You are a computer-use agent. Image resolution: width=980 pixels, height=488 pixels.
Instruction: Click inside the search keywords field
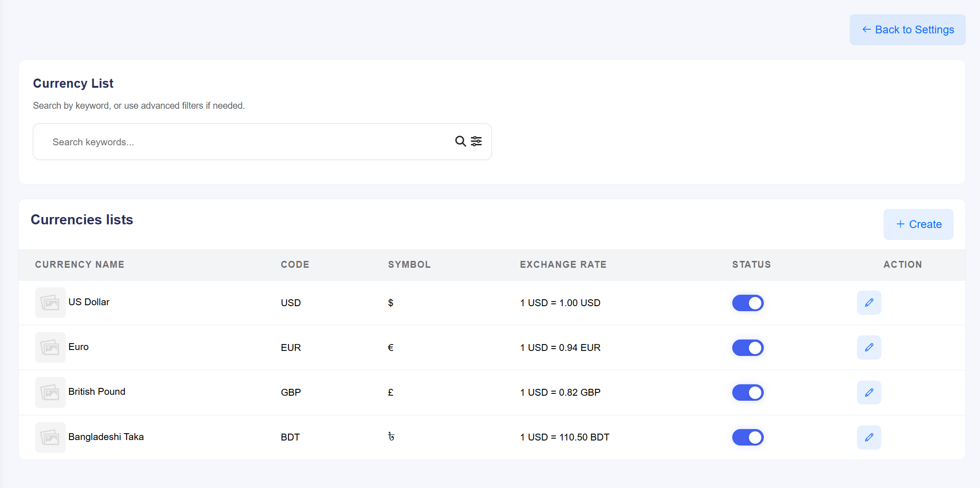click(229, 142)
